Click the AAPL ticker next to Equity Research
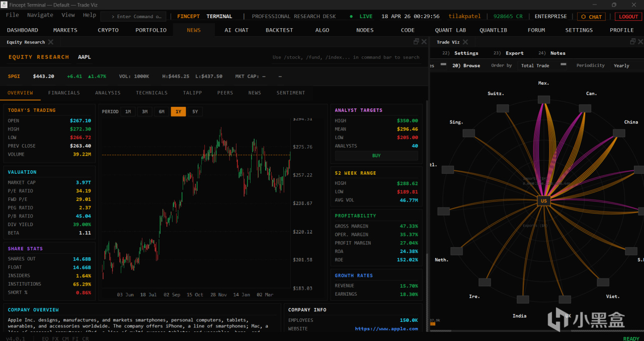This screenshot has height=341, width=644. pos(85,57)
